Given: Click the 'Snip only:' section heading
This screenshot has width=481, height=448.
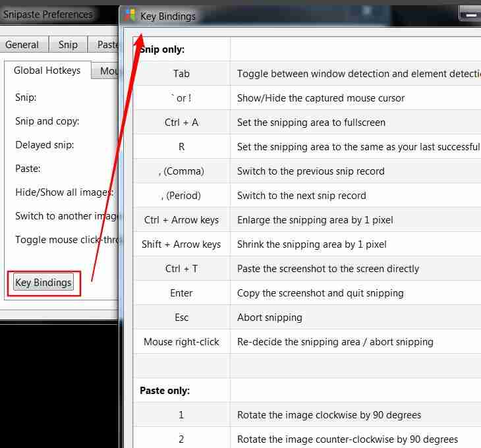Looking at the screenshot, I should tap(162, 49).
